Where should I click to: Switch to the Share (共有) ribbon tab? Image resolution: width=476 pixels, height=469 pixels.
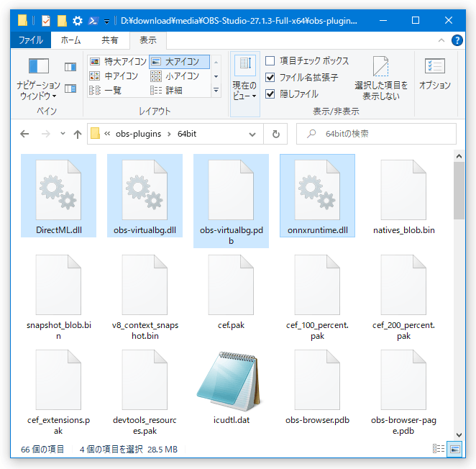tap(109, 40)
